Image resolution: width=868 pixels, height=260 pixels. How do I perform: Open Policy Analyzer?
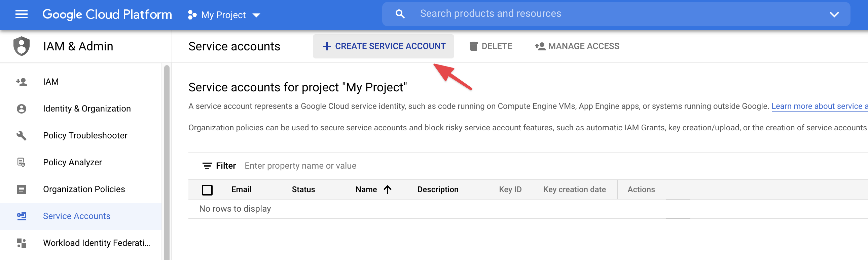[81, 163]
